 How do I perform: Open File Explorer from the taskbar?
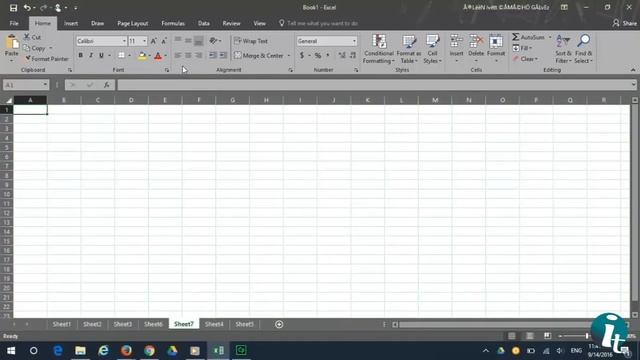[80, 351]
